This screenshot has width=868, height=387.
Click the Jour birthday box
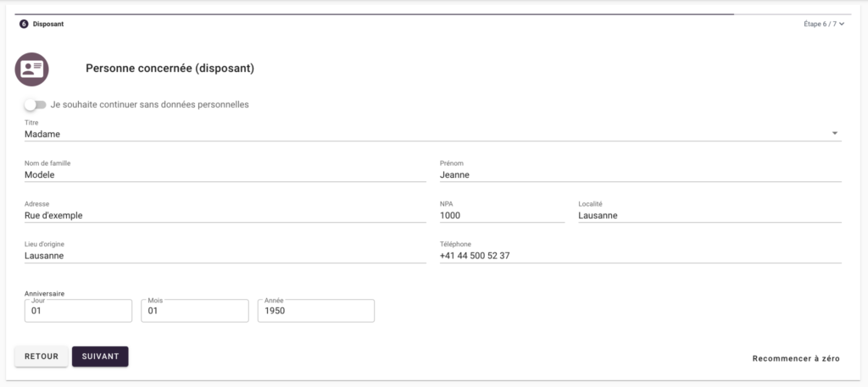pos(79,311)
